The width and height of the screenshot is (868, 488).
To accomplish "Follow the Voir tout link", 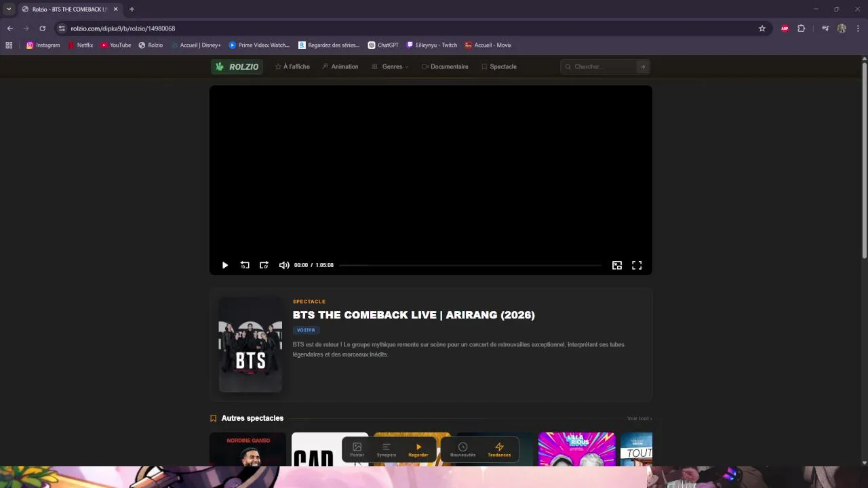I will (x=639, y=419).
